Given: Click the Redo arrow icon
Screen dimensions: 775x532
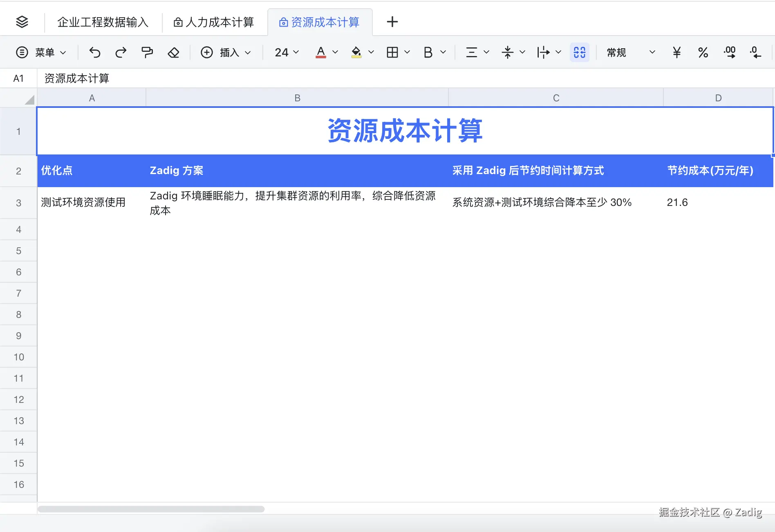Looking at the screenshot, I should click(x=121, y=52).
